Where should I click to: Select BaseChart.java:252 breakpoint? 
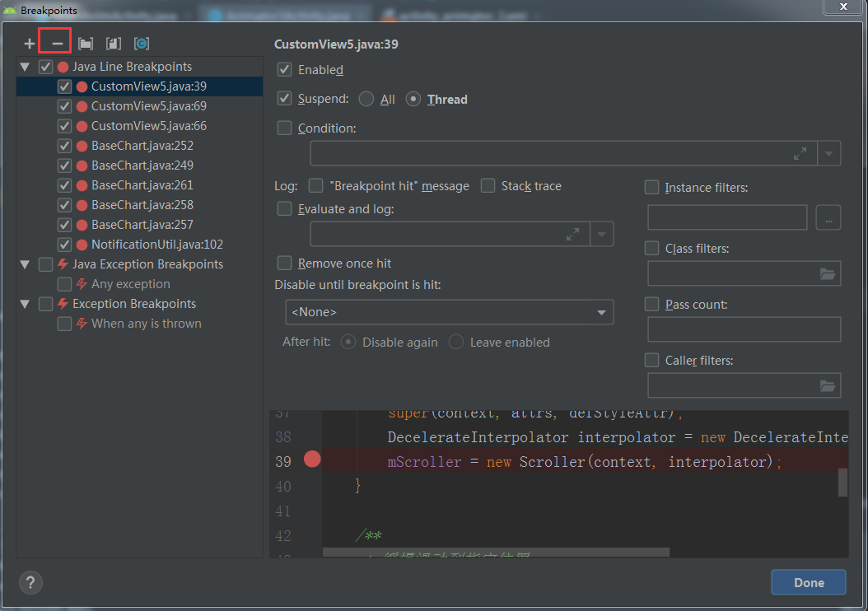pyautogui.click(x=142, y=146)
